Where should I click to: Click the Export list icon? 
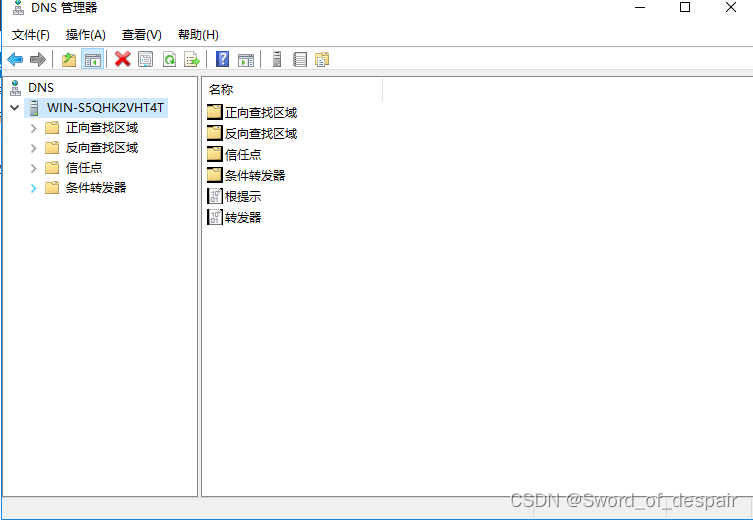(x=192, y=60)
